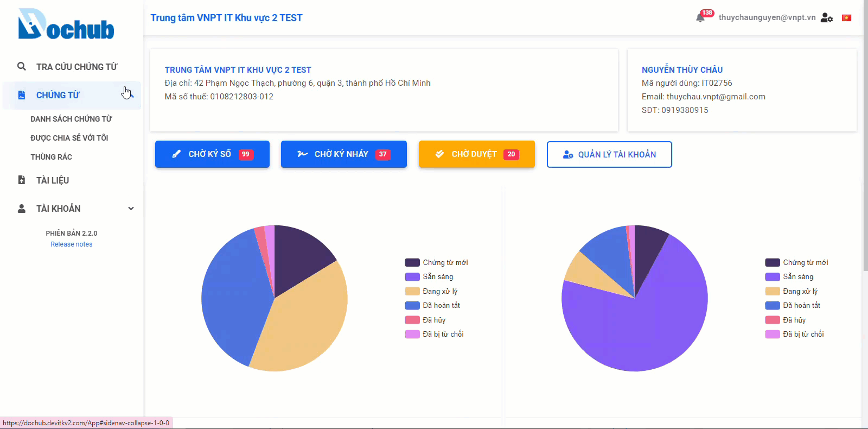The width and height of the screenshot is (868, 429).
Task: Click the header title Trung tâm VNPT IT Khu vực 2 TEST
Action: [x=226, y=18]
